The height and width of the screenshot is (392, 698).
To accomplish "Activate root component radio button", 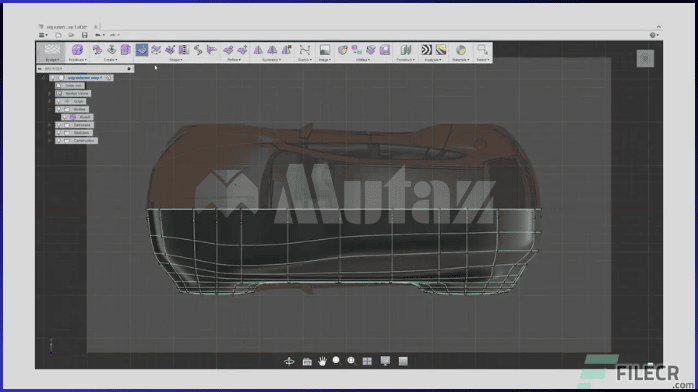I will click(109, 78).
